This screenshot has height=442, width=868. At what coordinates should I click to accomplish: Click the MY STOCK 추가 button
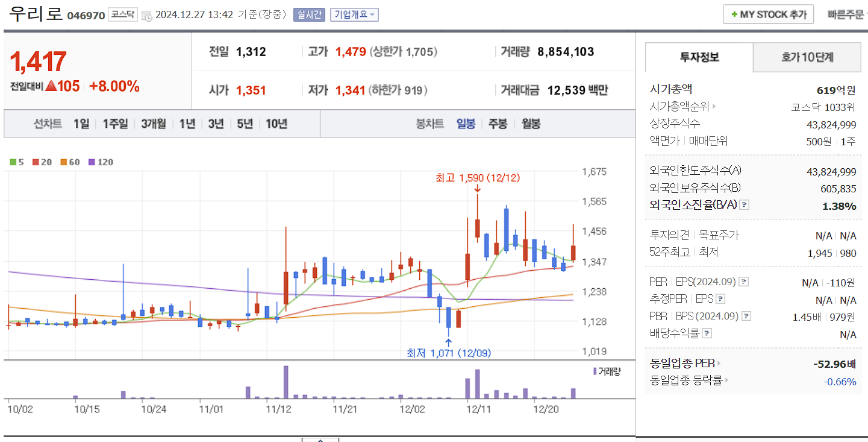(768, 14)
